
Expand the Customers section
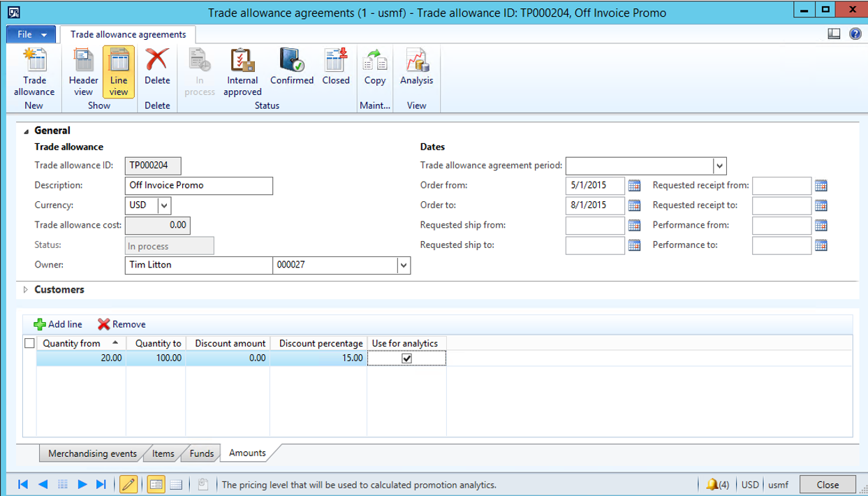[x=27, y=290]
